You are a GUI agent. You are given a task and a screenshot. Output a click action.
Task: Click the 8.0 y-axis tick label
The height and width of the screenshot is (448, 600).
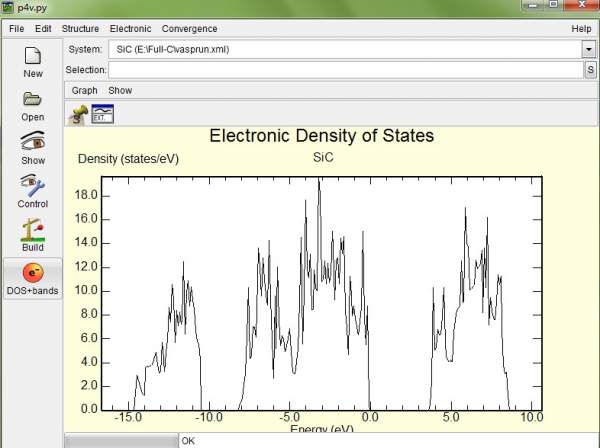[x=89, y=314]
